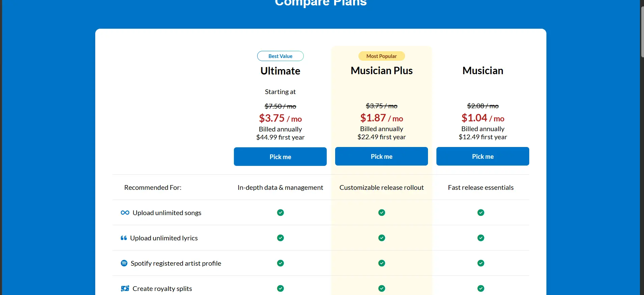644x295 pixels.
Task: Click Musician Plus checkmark for Upload unlimited songs
Action: pos(382,212)
